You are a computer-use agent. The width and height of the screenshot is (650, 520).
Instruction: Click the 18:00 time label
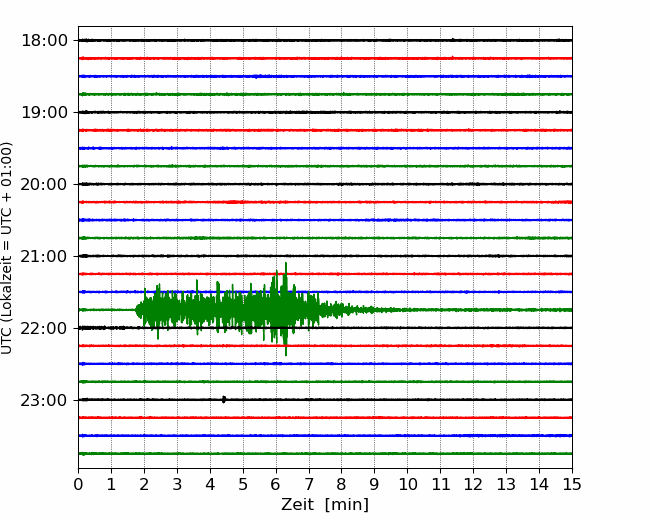(x=45, y=41)
